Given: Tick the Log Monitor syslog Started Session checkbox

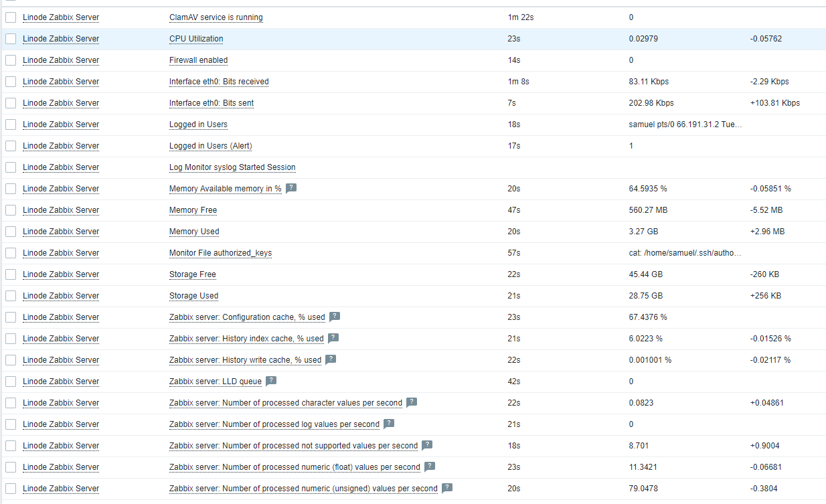Looking at the screenshot, I should (x=11, y=167).
